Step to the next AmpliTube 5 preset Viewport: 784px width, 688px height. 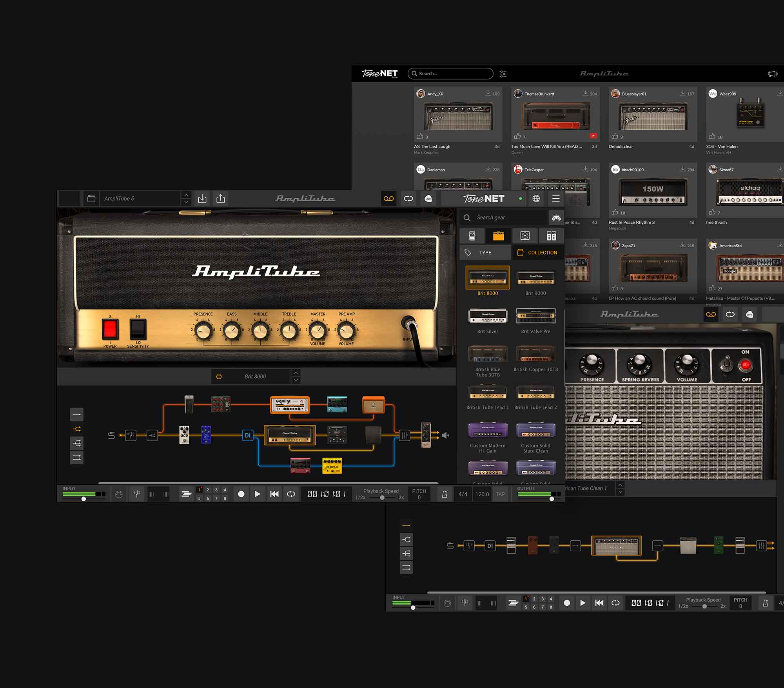click(186, 202)
